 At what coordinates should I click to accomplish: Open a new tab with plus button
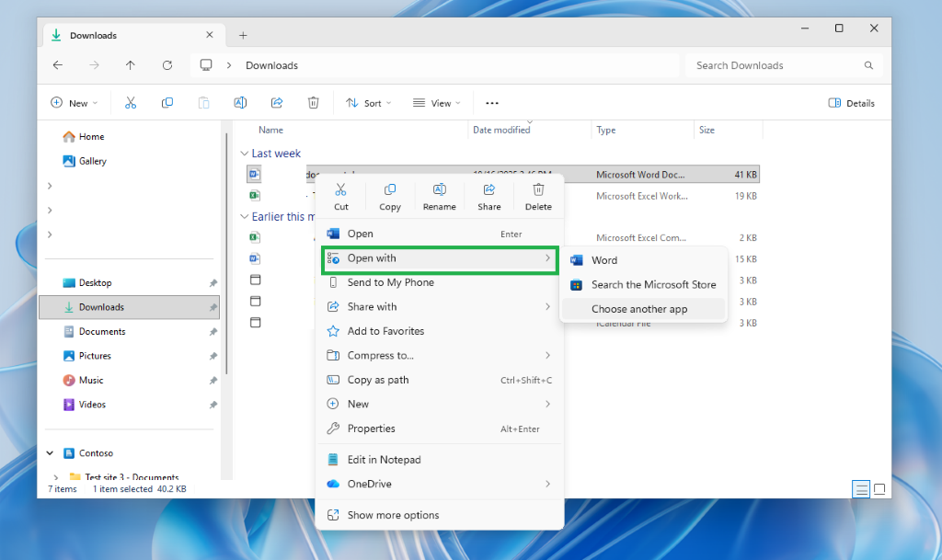click(x=243, y=36)
